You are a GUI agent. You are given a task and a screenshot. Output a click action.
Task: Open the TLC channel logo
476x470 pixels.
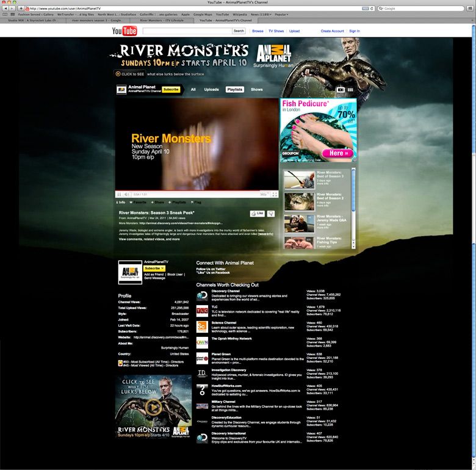[x=202, y=311]
